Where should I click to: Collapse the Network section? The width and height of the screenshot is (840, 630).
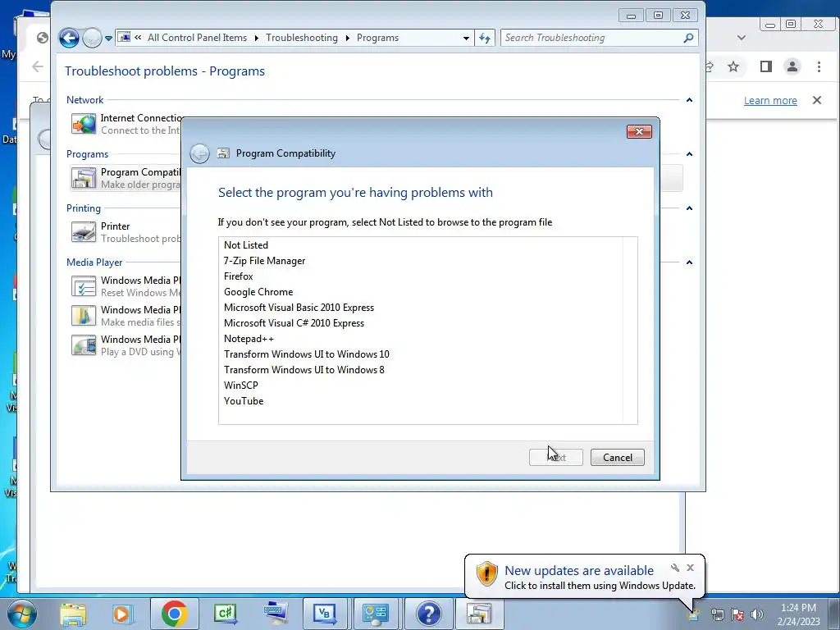pyautogui.click(x=689, y=100)
